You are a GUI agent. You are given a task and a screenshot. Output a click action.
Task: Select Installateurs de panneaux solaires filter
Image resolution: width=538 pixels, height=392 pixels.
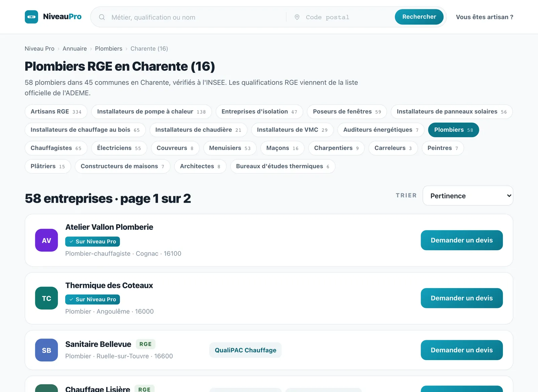click(x=452, y=112)
